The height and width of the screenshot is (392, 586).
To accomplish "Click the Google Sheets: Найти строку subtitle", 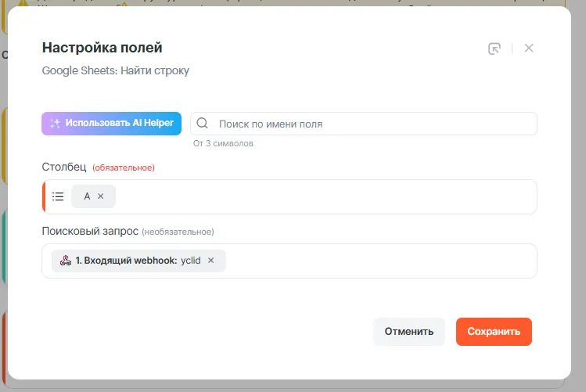I will [x=115, y=71].
